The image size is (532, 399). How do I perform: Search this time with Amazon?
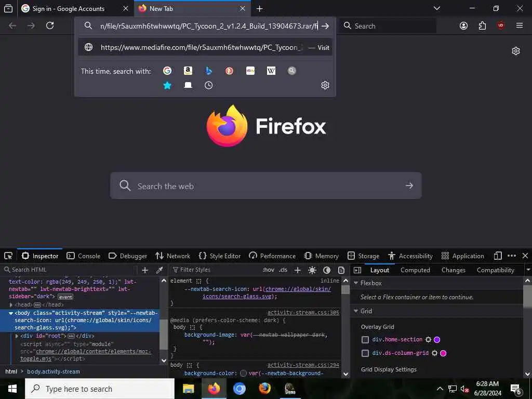click(188, 71)
